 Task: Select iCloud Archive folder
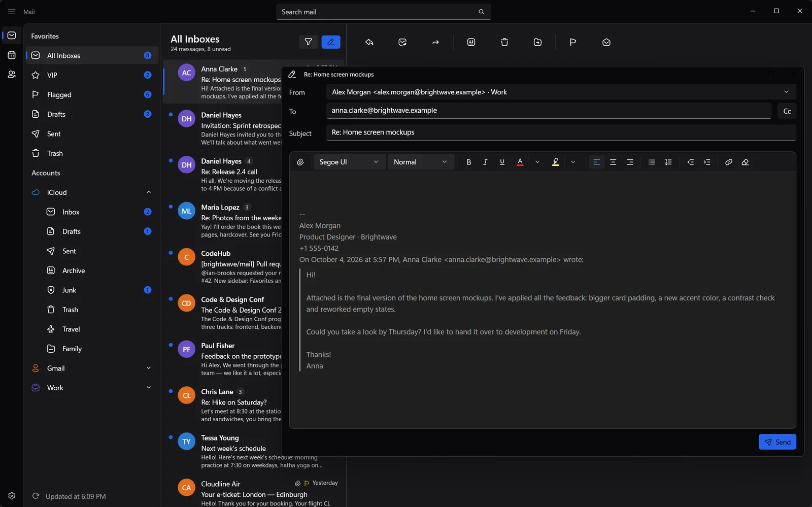tap(92, 271)
